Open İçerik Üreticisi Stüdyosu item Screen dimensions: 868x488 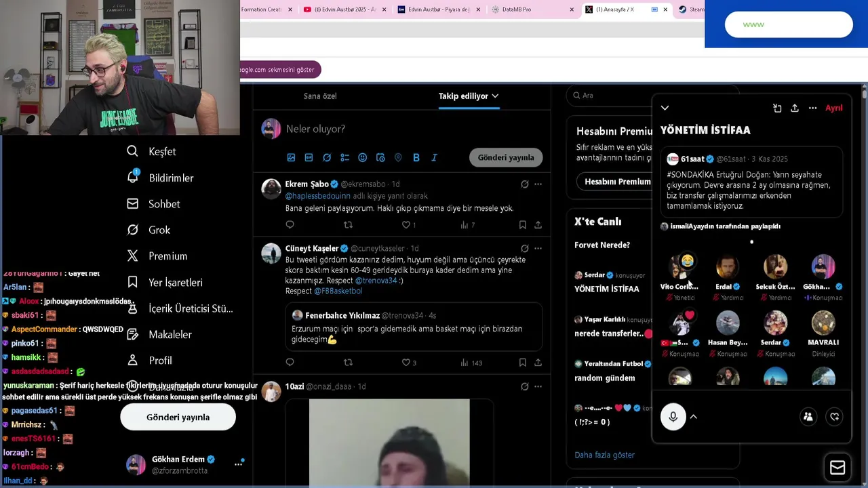click(x=180, y=308)
